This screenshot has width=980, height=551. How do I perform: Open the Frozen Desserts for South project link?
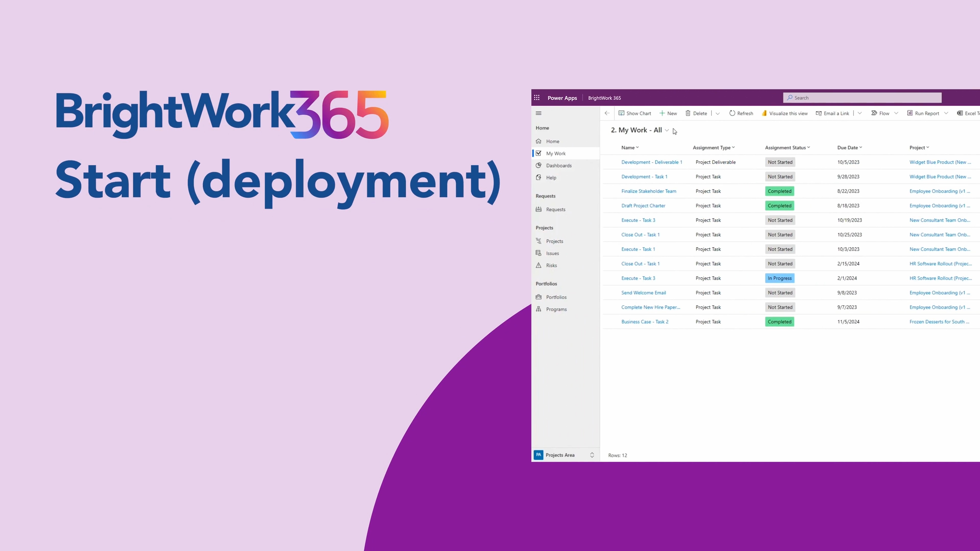click(x=939, y=322)
